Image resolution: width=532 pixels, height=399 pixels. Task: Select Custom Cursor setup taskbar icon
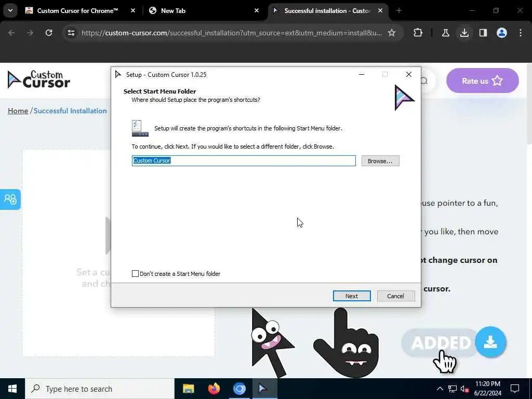click(x=264, y=389)
